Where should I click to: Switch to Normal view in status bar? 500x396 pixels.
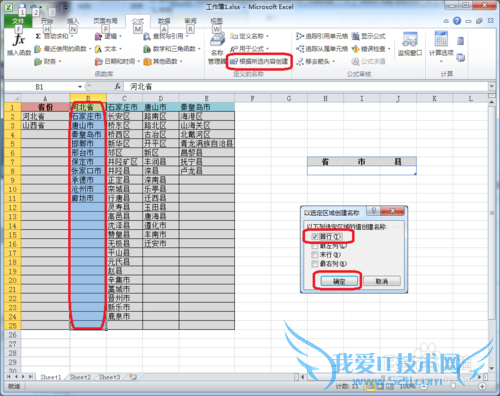tap(371, 387)
